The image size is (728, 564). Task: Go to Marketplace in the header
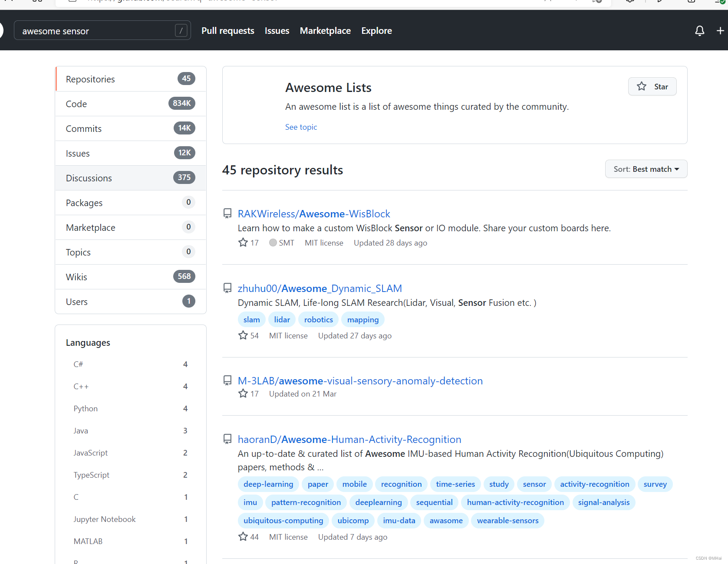(325, 31)
